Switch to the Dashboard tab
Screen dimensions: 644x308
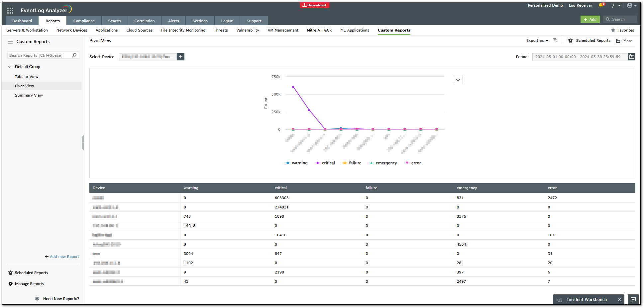click(x=22, y=21)
